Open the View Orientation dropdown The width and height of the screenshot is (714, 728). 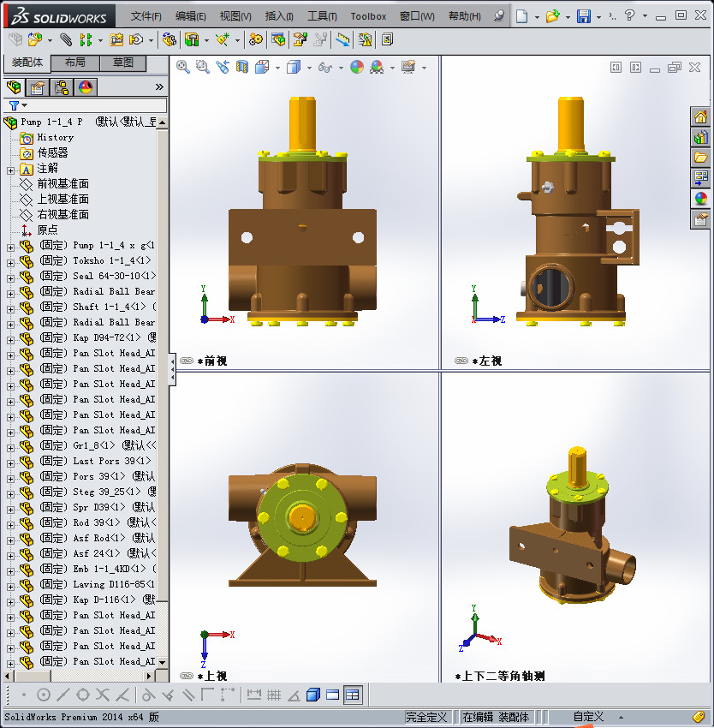pos(277,66)
